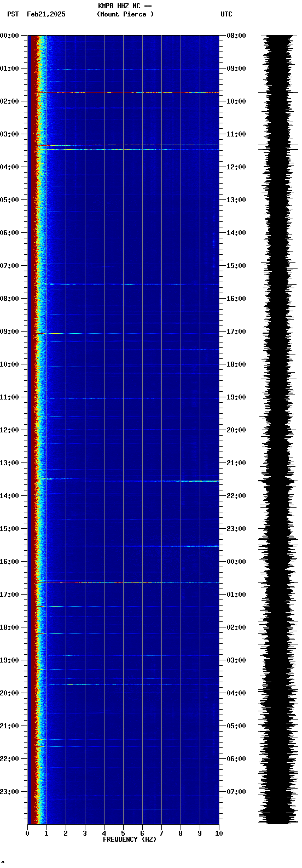Click the 07:00 UTC label on right axis
302x868 pixels.
point(236,792)
